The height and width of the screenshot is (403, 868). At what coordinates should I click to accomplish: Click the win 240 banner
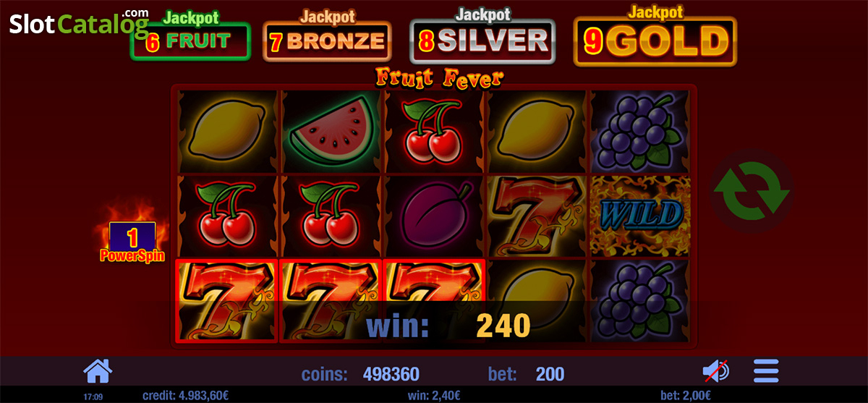point(448,326)
